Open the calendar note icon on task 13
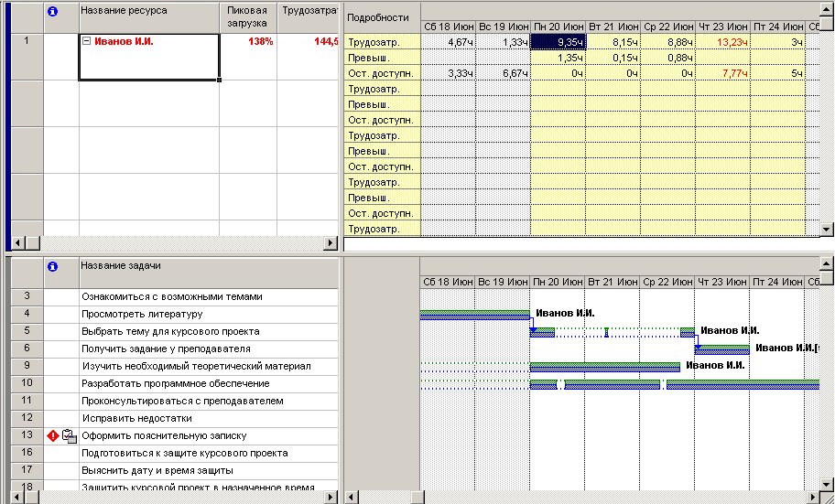The width and height of the screenshot is (835, 504). (x=70, y=436)
